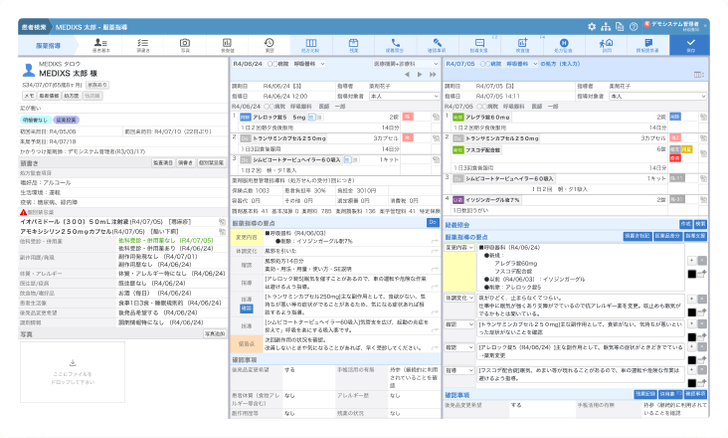
Task: Copy シムビコート row in R4/06/24 prescription
Action: (436, 160)
